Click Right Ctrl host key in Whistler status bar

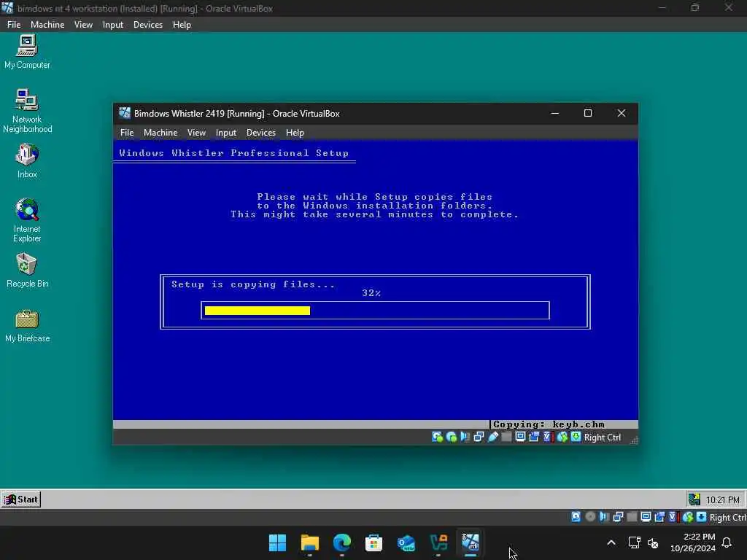click(x=603, y=437)
